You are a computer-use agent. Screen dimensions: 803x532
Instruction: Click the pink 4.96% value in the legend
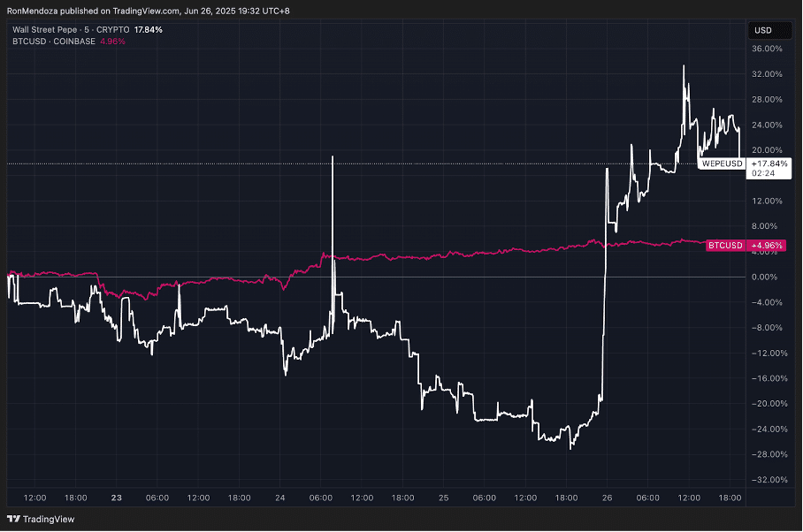click(x=114, y=42)
